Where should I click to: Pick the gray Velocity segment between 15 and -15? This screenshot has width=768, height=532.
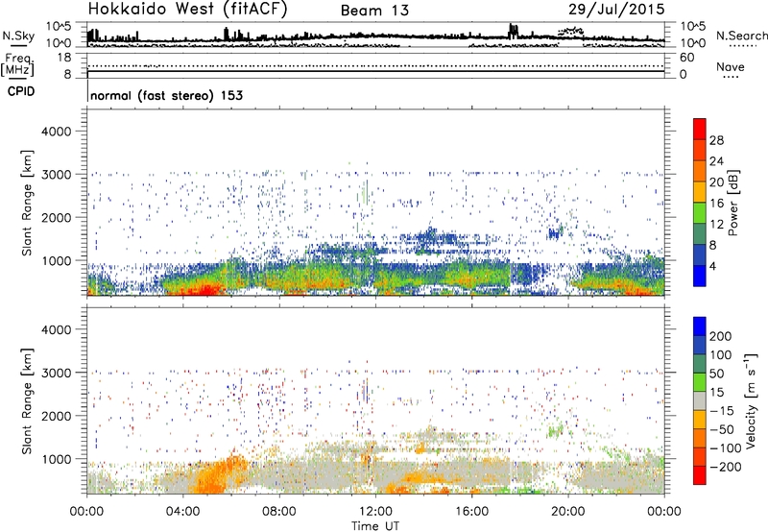click(700, 400)
